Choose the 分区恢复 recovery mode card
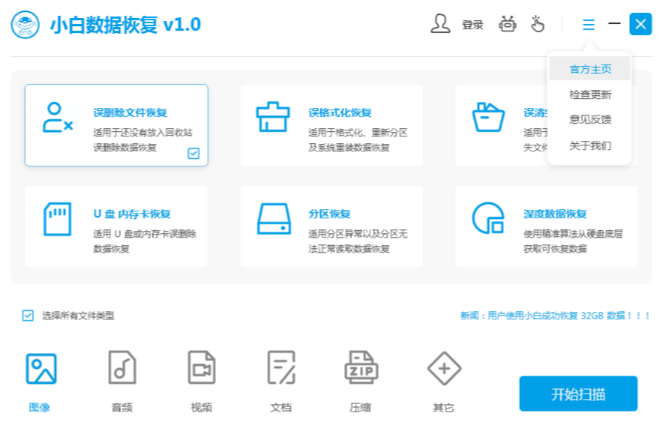 331,226
